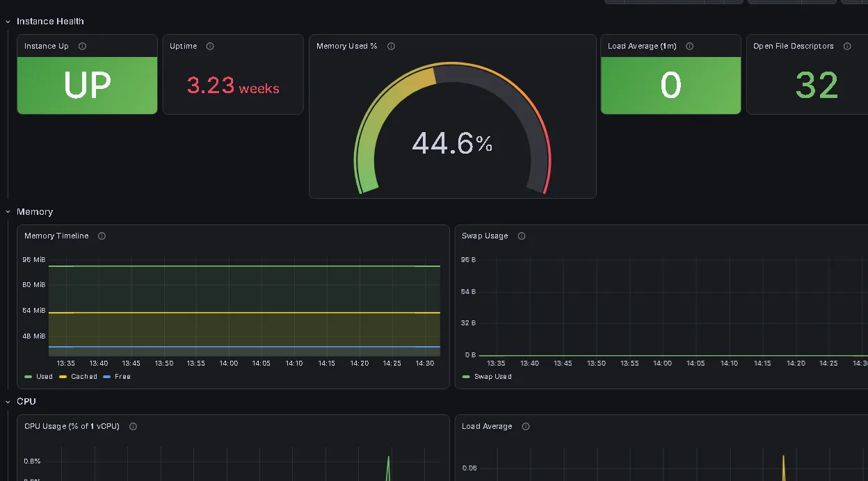
Task: Click the yellow Cached line in Memory Timeline
Action: 244,313
